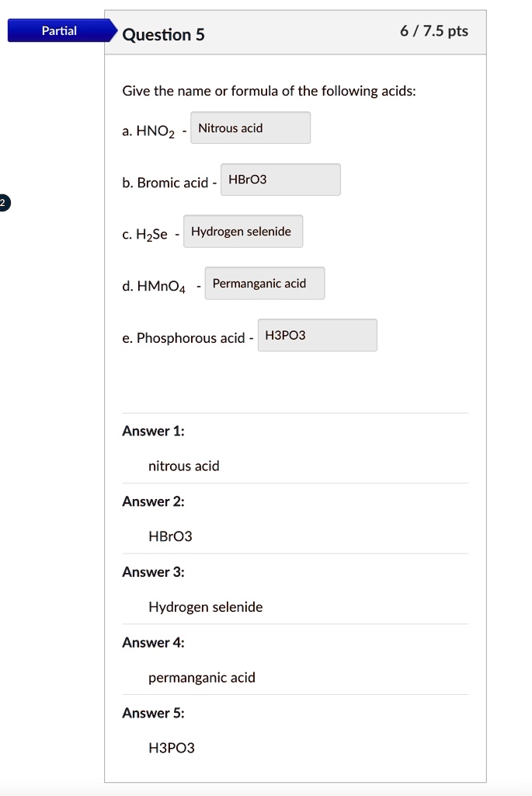Click the Answer 1 label
This screenshot has height=796, width=532.
click(x=153, y=431)
